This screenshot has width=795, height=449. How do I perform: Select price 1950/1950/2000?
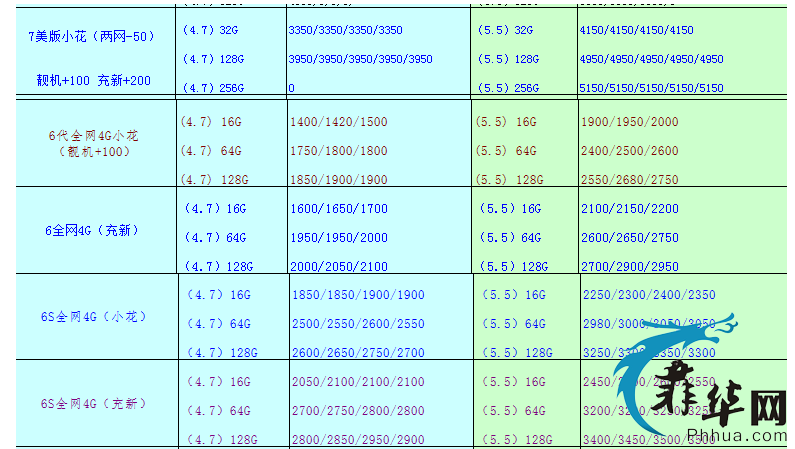coord(339,238)
